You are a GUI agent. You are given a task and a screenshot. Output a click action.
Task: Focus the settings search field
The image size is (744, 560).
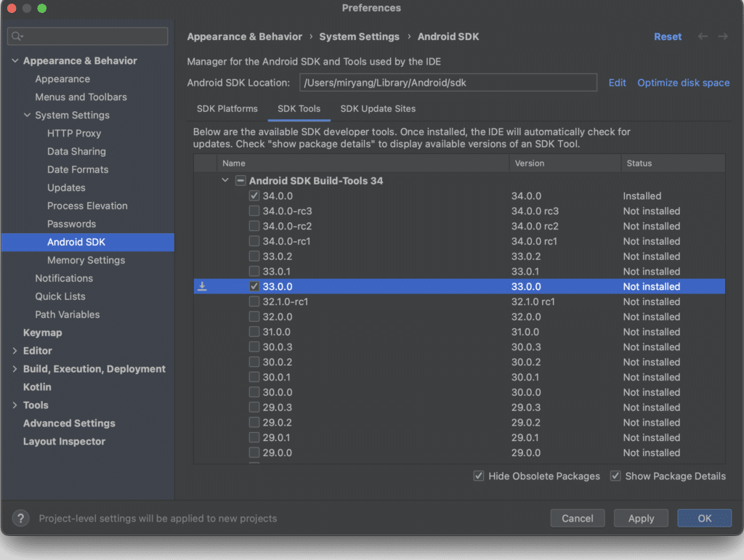(x=88, y=36)
